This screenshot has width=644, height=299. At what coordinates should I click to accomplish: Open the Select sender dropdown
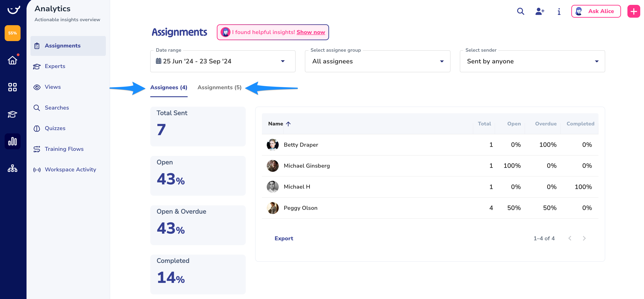532,61
